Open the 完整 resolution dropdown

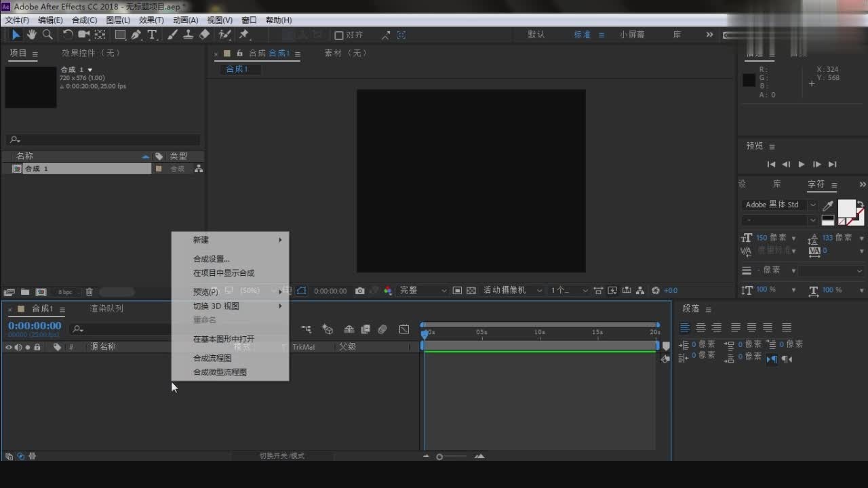click(423, 290)
